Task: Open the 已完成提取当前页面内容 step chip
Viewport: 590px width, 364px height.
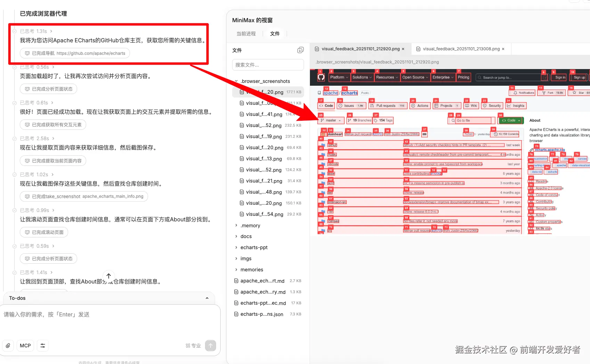Action: pos(53,161)
